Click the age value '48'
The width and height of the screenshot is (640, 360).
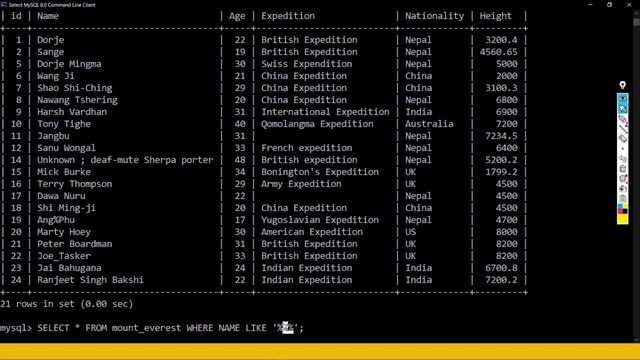point(240,160)
